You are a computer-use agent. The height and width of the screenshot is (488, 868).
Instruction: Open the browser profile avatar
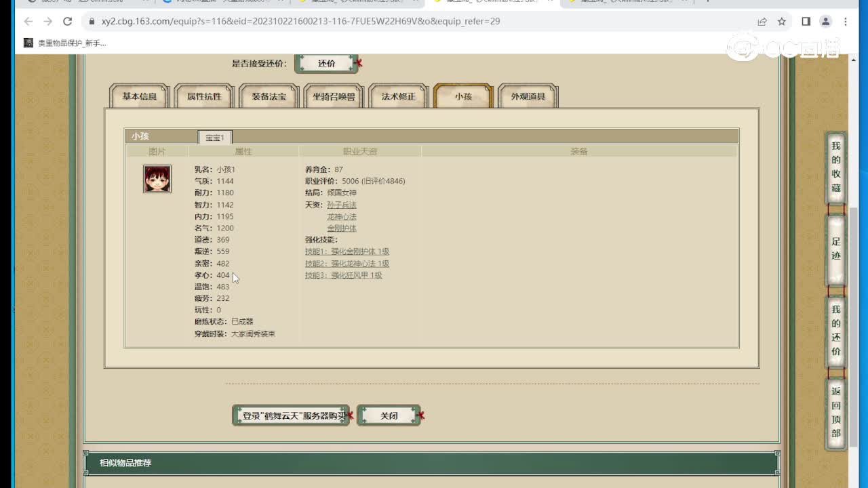[x=825, y=21]
